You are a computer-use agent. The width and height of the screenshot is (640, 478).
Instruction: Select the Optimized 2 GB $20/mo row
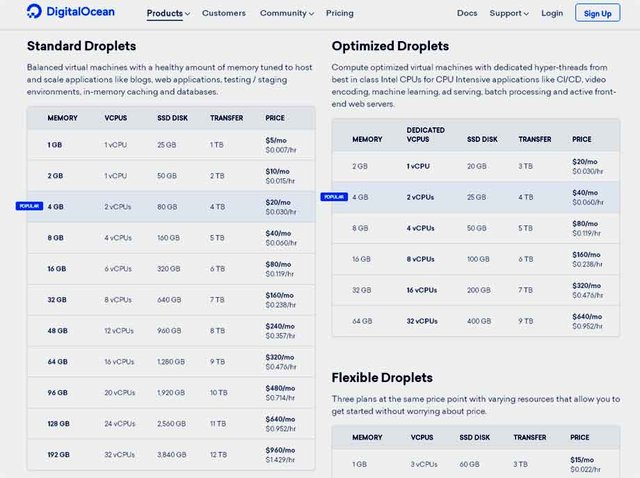[x=476, y=167]
